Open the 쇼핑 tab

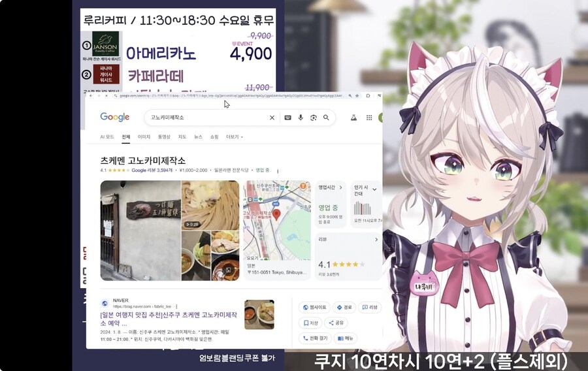pyautogui.click(x=214, y=137)
